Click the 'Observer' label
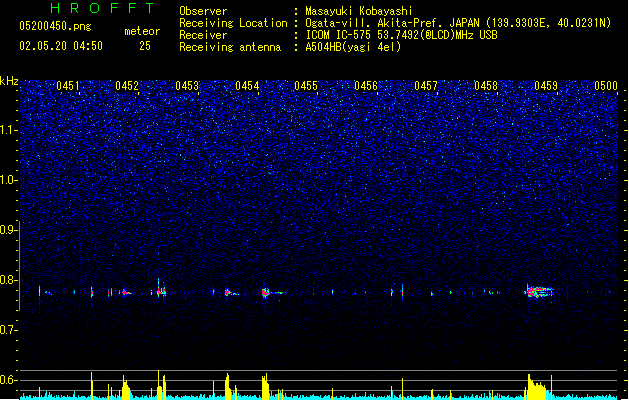Image resolution: width=629 pixels, height=400 pixels. click(x=203, y=11)
